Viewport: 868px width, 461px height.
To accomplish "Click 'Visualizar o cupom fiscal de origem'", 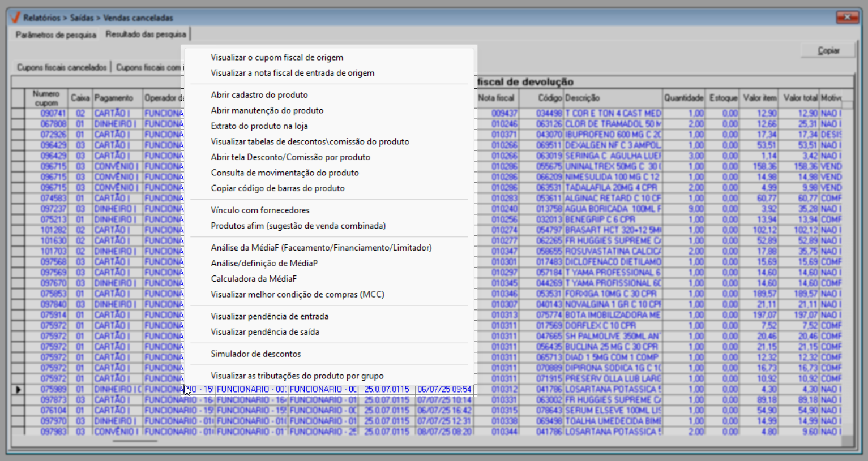I will (x=277, y=57).
